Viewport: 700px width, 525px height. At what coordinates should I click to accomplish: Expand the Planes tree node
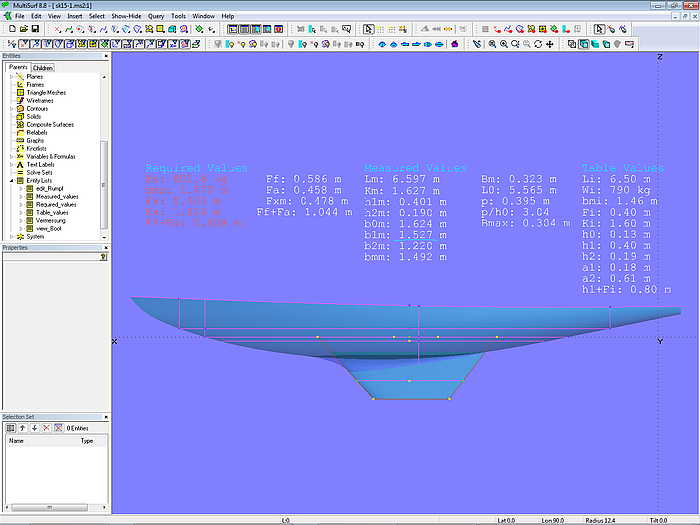[x=11, y=77]
